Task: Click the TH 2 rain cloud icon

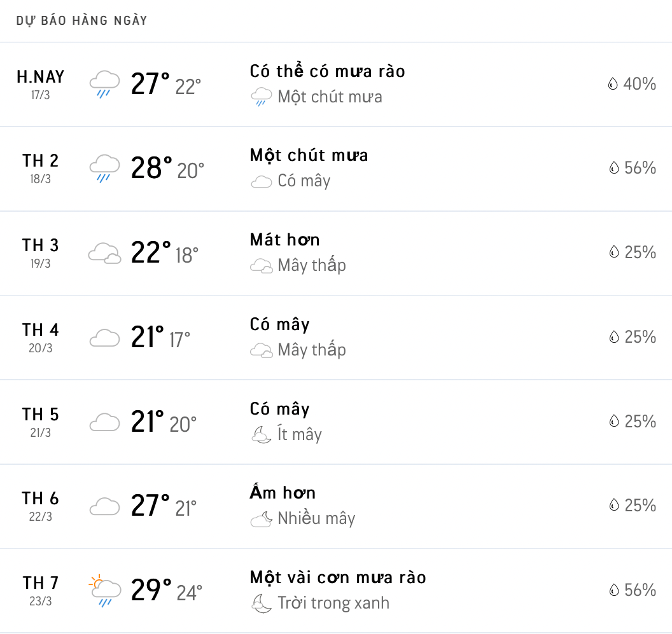Action: [x=104, y=168]
